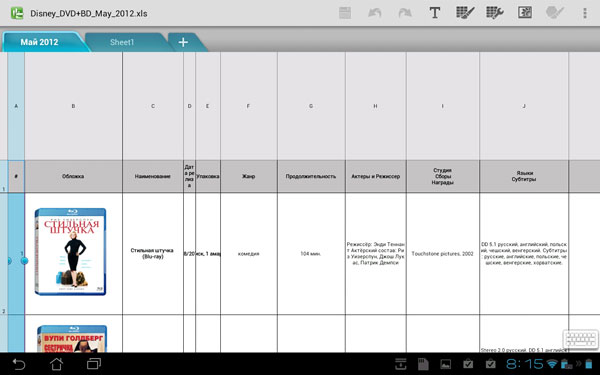Image resolution: width=600 pixels, height=375 pixels.
Task: Select column F header
Action: pyautogui.click(x=249, y=106)
